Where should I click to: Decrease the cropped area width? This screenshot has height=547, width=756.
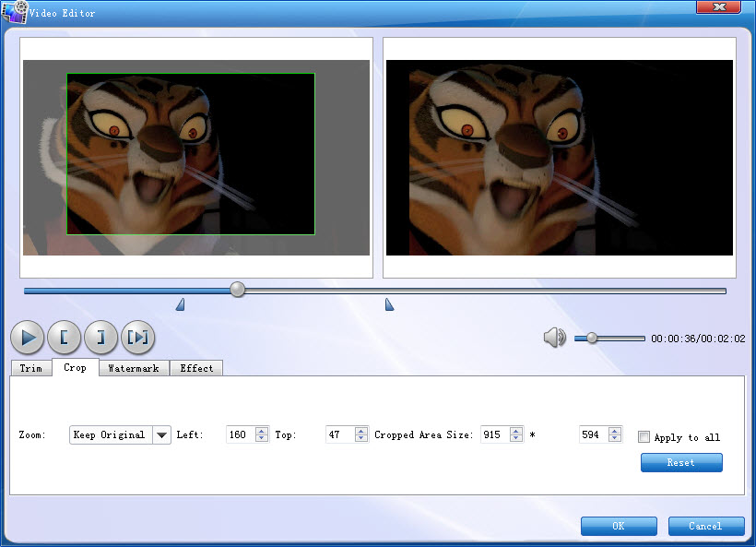516,438
